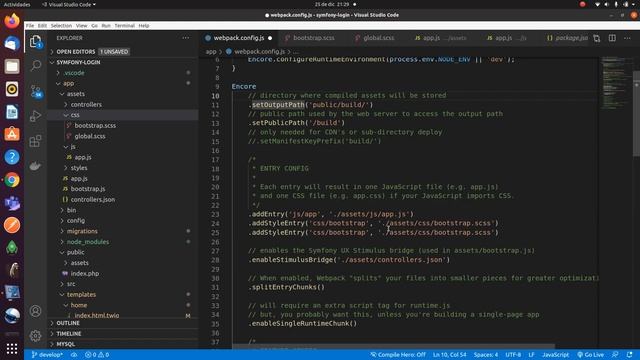Expand the Outline section
Image resolution: width=640 pixels, height=360 pixels.
pos(68,323)
